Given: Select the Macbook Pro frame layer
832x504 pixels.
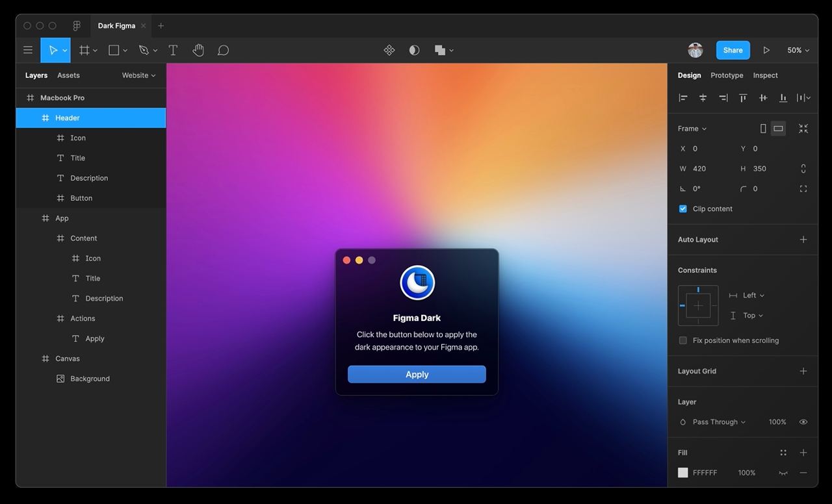Looking at the screenshot, I should click(x=91, y=98).
